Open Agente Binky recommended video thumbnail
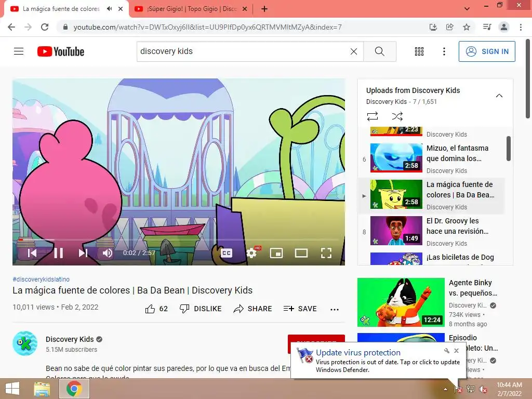Viewport: 532px width, 399px height. [401, 302]
